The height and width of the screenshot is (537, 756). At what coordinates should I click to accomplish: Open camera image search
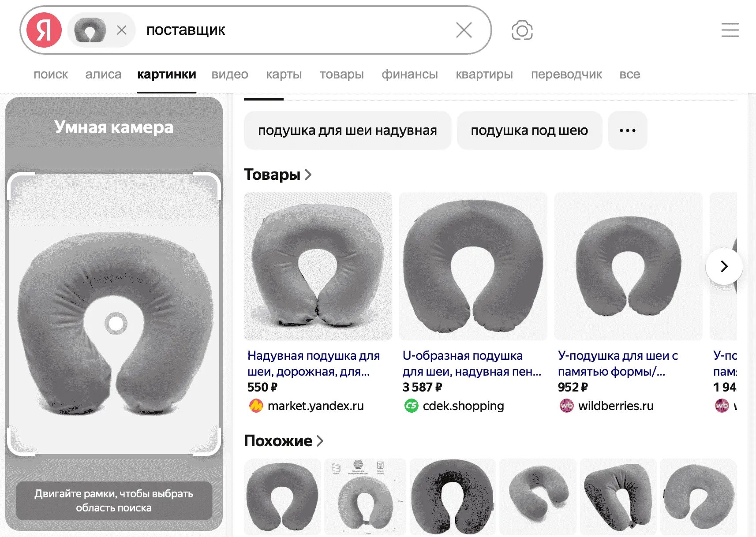[x=522, y=30]
